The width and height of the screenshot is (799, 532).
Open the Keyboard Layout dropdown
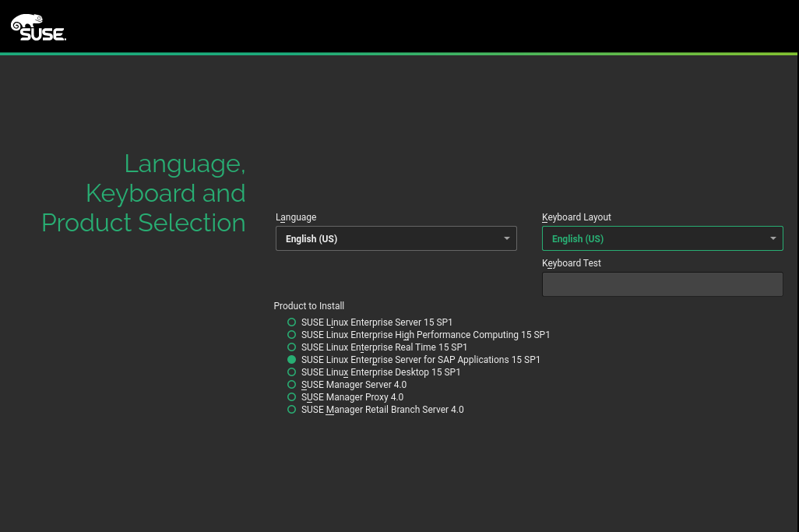663,238
